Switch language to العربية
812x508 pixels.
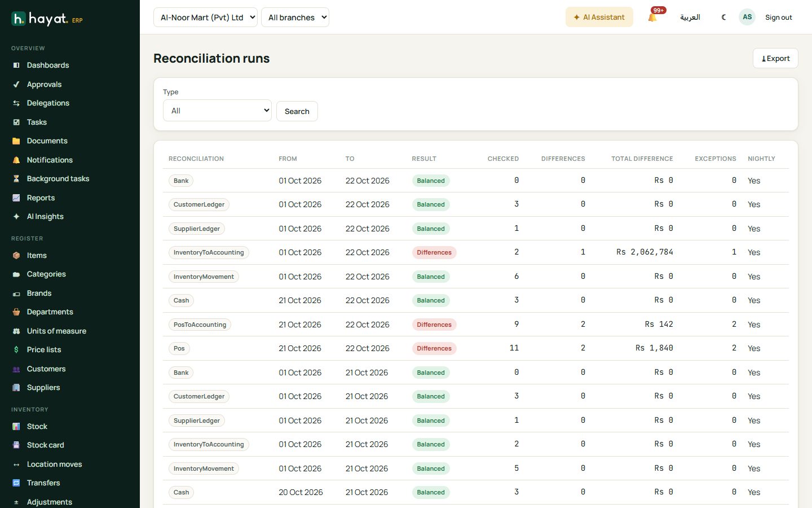pos(690,17)
